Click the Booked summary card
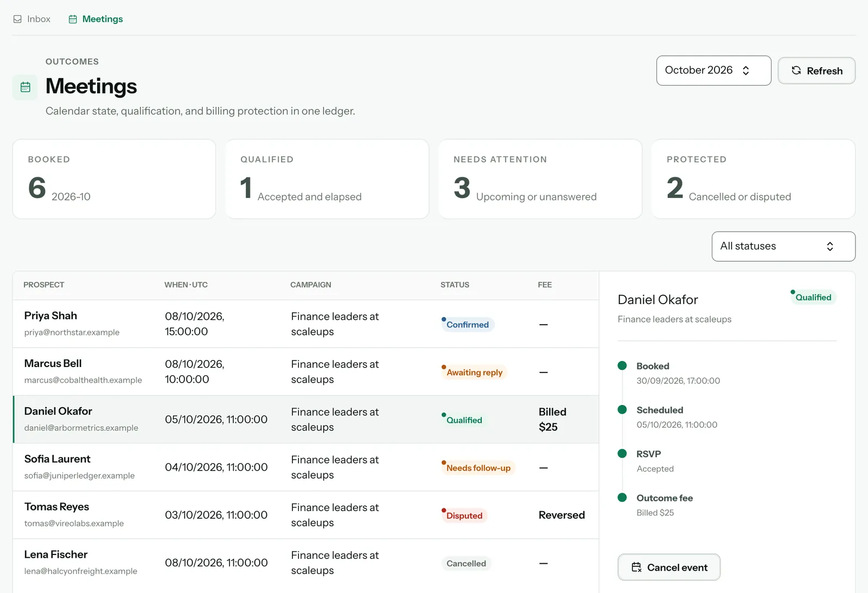868x593 pixels. tap(114, 179)
